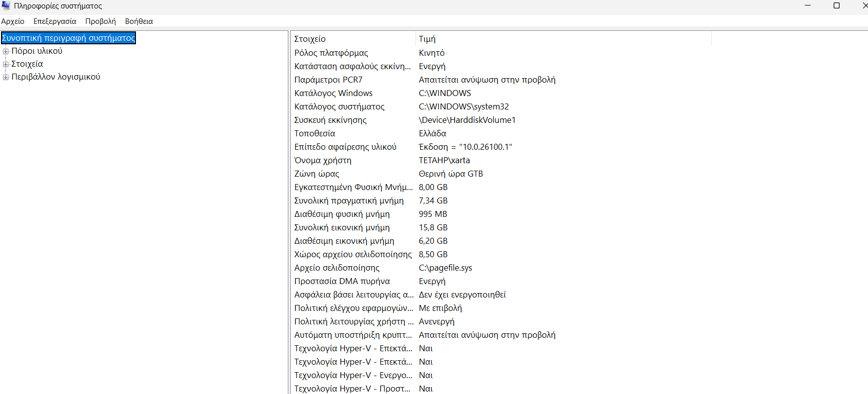Click the Στοιχείο column header

pos(353,39)
